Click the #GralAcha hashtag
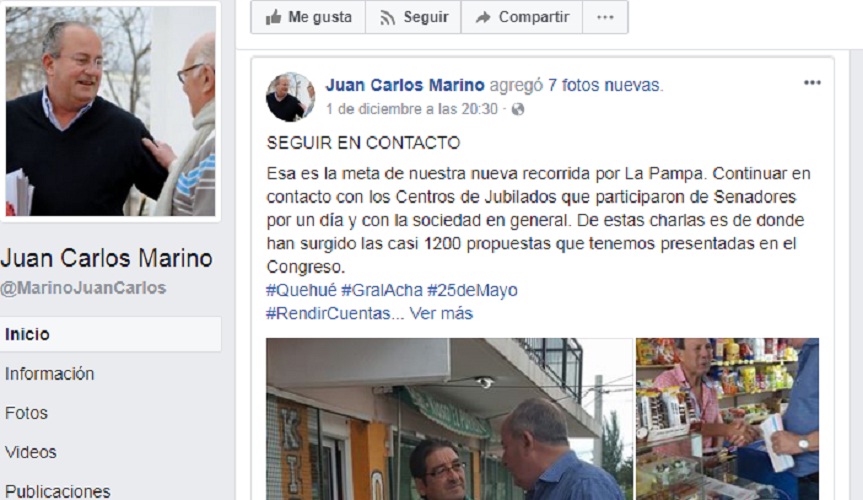863x500 pixels. click(382, 290)
